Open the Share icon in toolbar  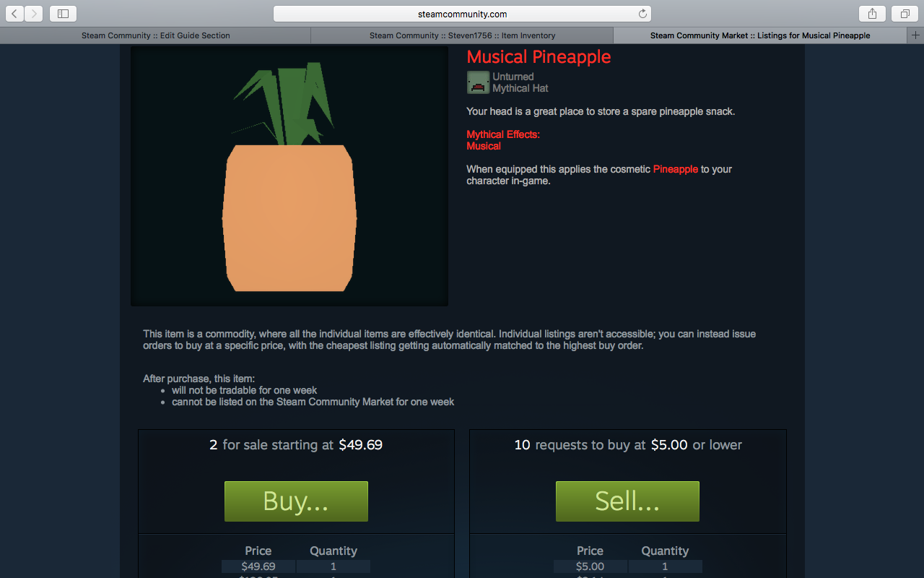click(872, 13)
